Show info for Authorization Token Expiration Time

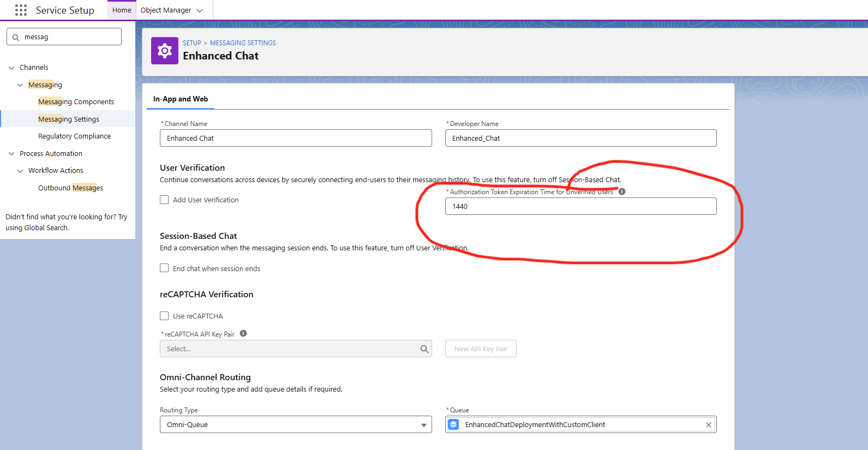(x=622, y=191)
